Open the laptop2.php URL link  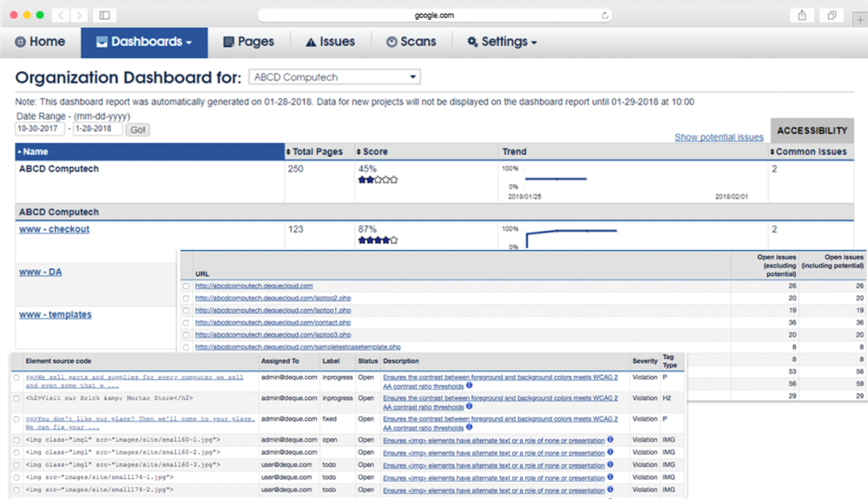273,299
